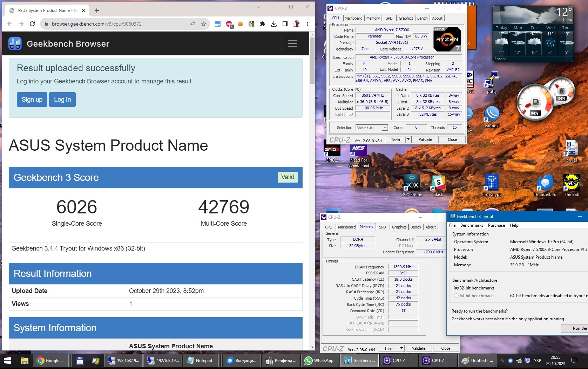
Task: Open a new Chrome tab
Action: 97,11
